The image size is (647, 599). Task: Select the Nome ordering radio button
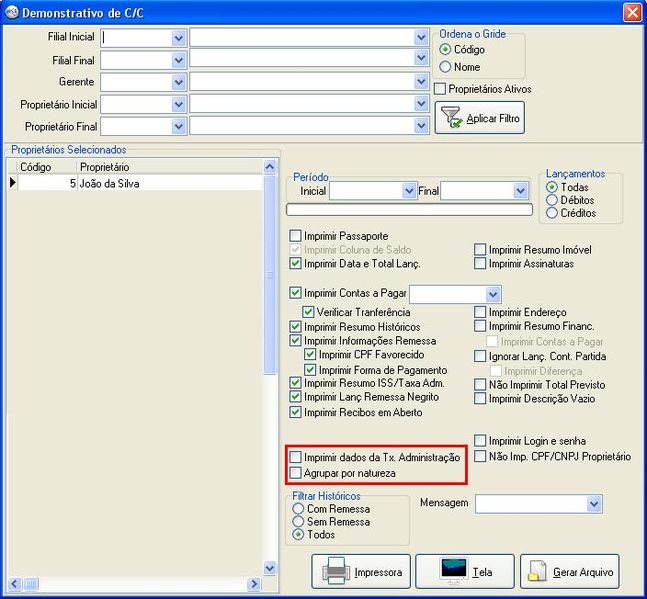coord(446,67)
